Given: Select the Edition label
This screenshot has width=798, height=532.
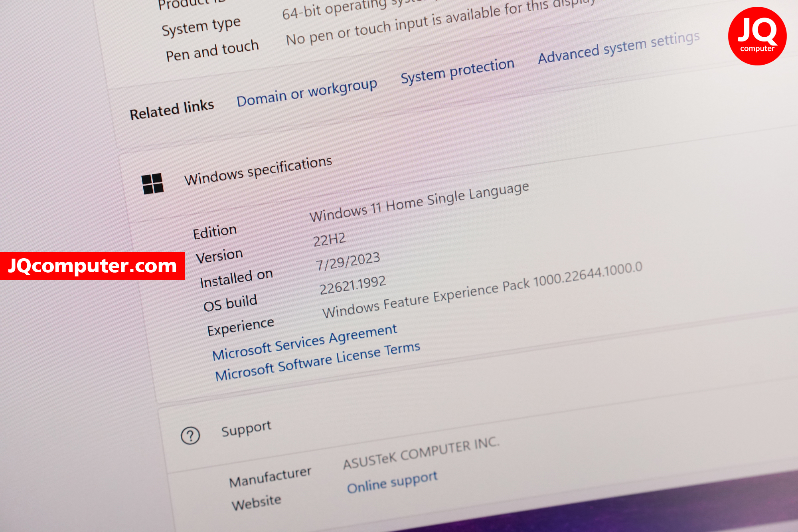Looking at the screenshot, I should click(x=215, y=231).
